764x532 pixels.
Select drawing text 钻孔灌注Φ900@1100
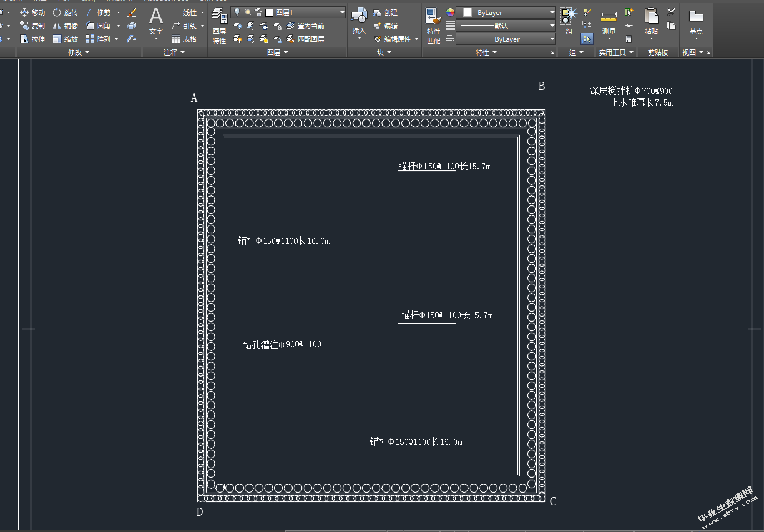click(282, 344)
